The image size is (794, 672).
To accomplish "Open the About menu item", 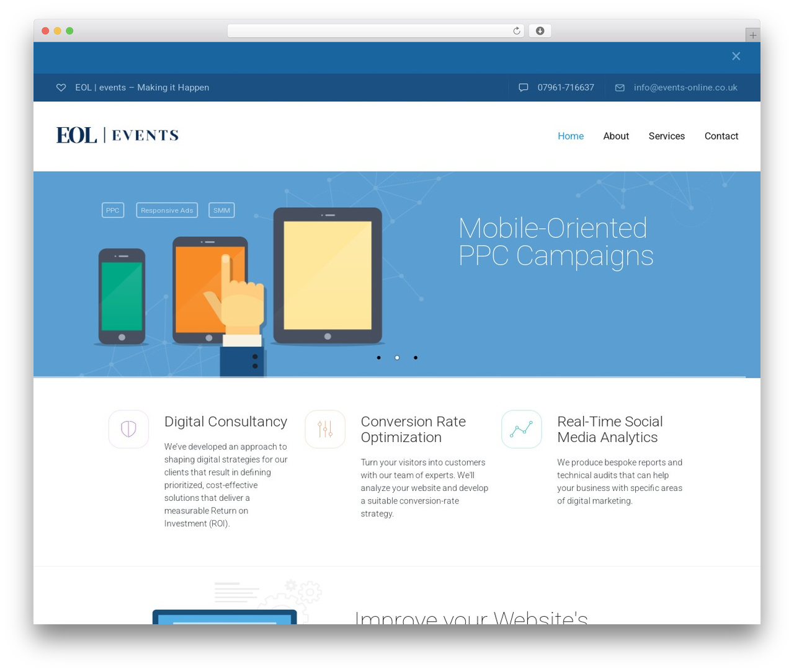I will pos(616,136).
